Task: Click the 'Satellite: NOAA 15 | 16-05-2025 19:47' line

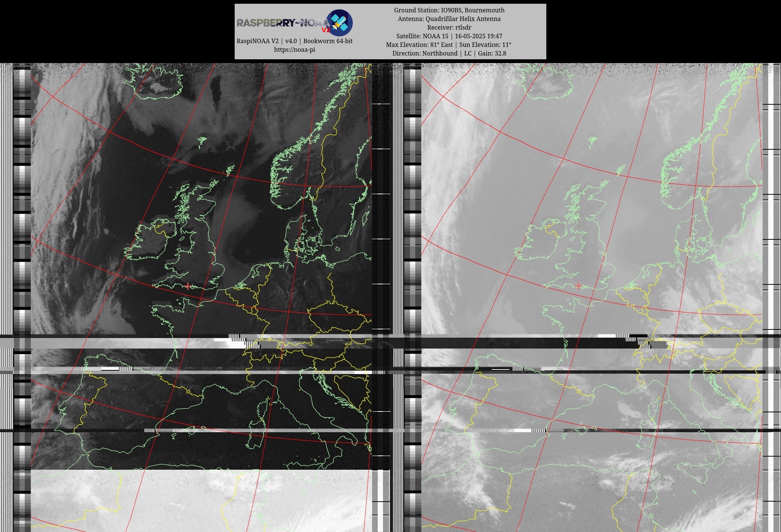Action: [x=449, y=36]
